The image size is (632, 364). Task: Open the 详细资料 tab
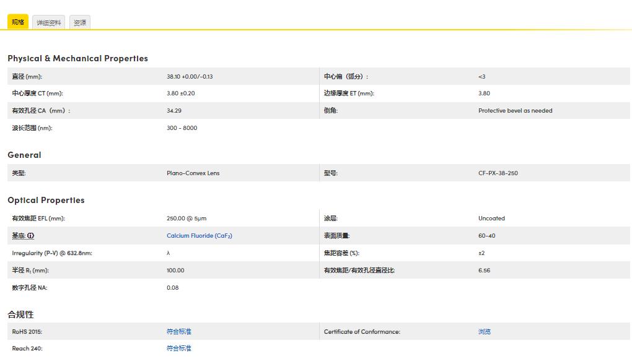[49, 23]
